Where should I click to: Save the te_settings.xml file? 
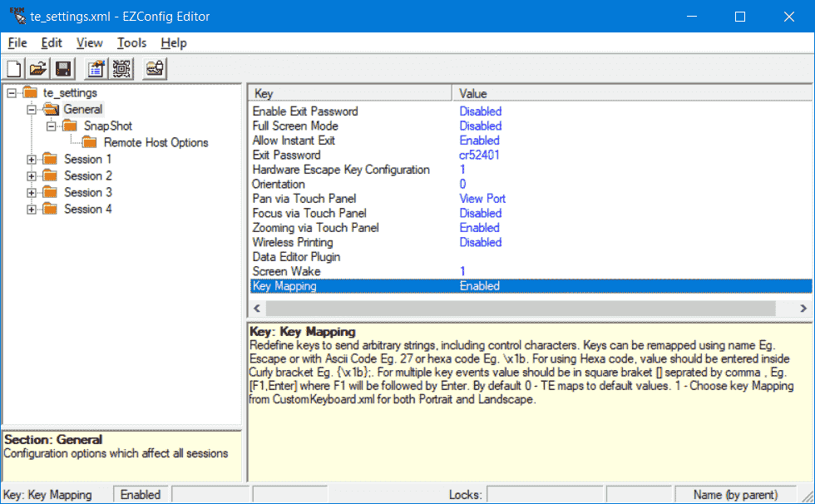coord(63,69)
